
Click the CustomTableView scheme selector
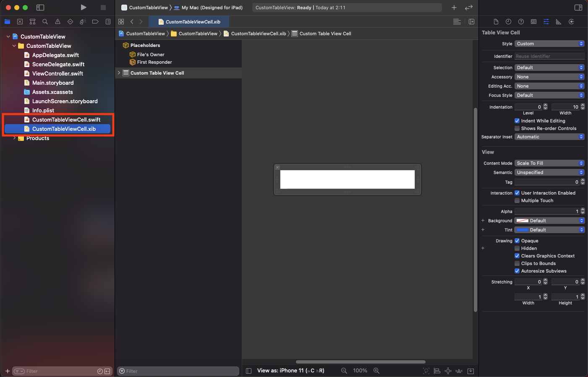[144, 8]
